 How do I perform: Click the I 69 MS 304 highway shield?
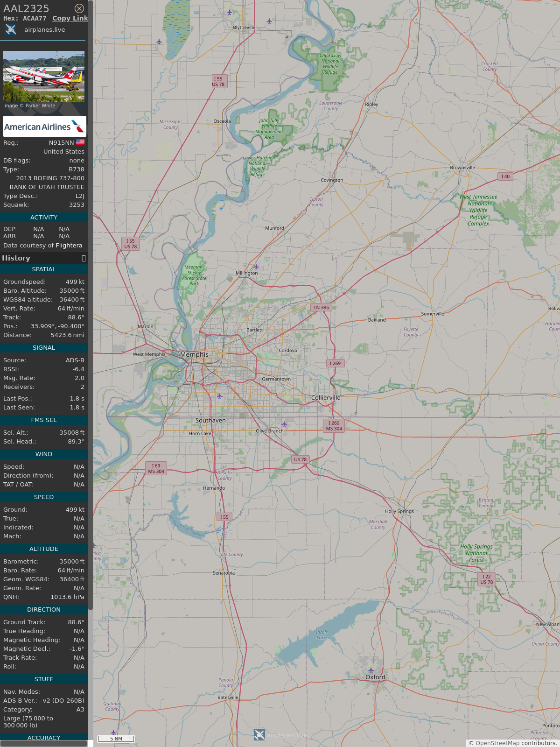coord(156,469)
